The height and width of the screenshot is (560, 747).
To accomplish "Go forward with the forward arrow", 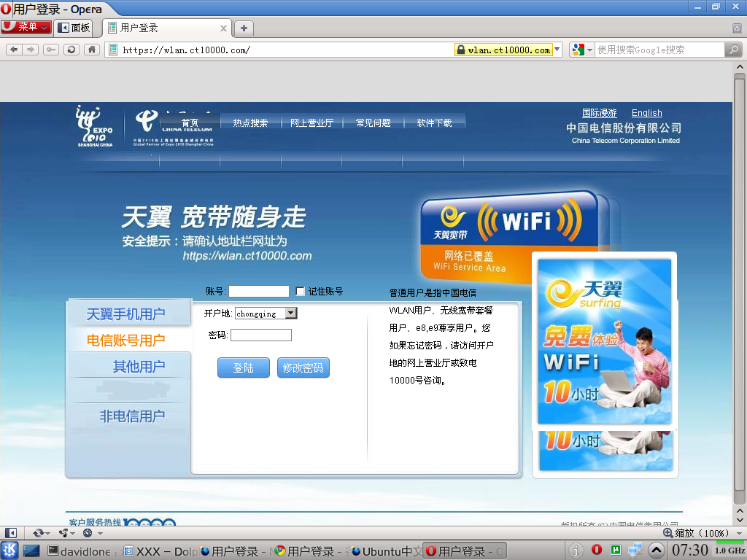I will (x=31, y=50).
